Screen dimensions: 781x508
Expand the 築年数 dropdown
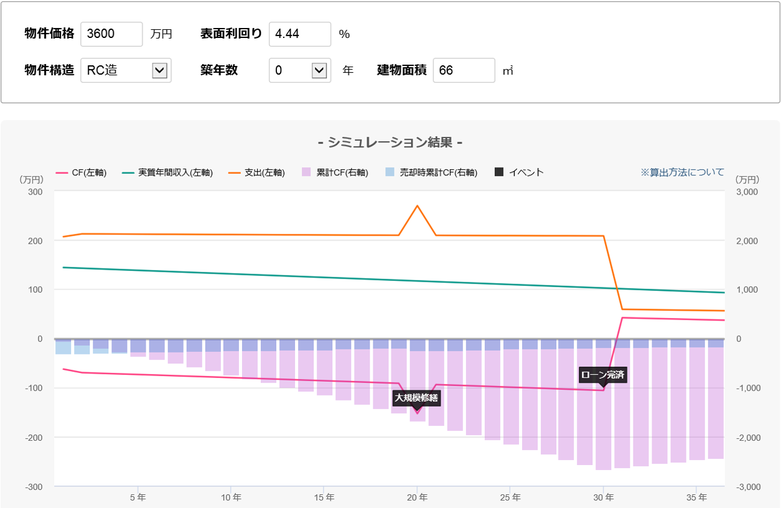pos(300,70)
